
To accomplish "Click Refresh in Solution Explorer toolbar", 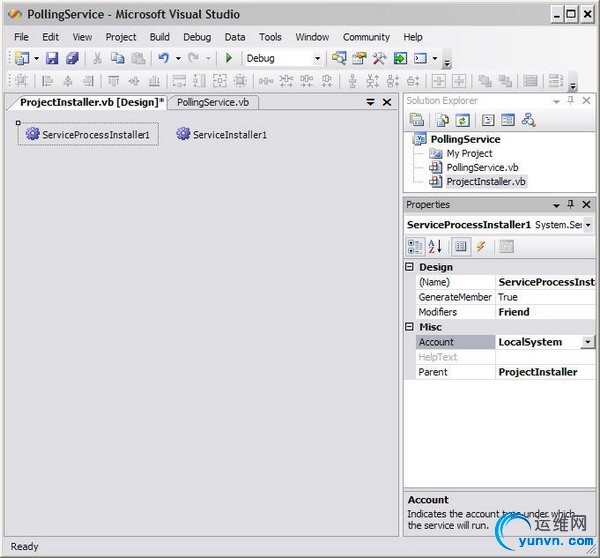I will pyautogui.click(x=462, y=121).
